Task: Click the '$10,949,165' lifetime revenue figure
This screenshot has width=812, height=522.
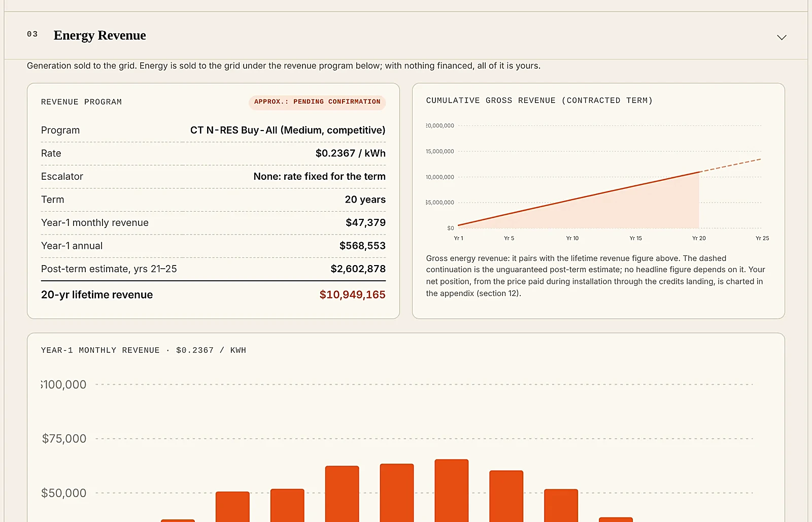Action: coord(352,295)
